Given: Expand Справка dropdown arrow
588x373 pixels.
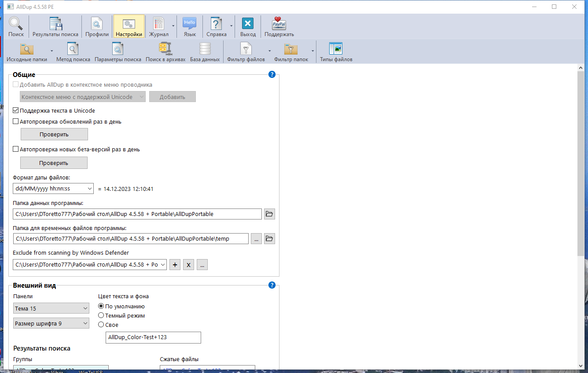Looking at the screenshot, I should [x=231, y=26].
